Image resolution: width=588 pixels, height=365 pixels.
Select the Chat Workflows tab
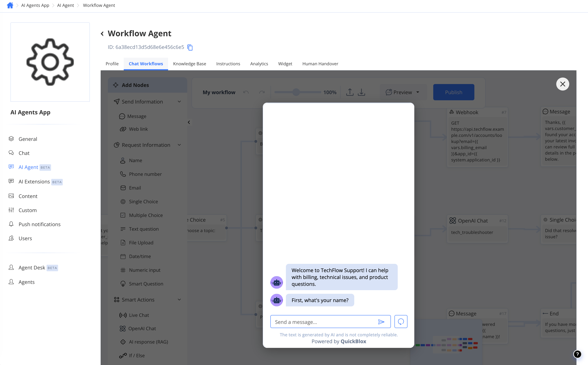[x=146, y=64]
